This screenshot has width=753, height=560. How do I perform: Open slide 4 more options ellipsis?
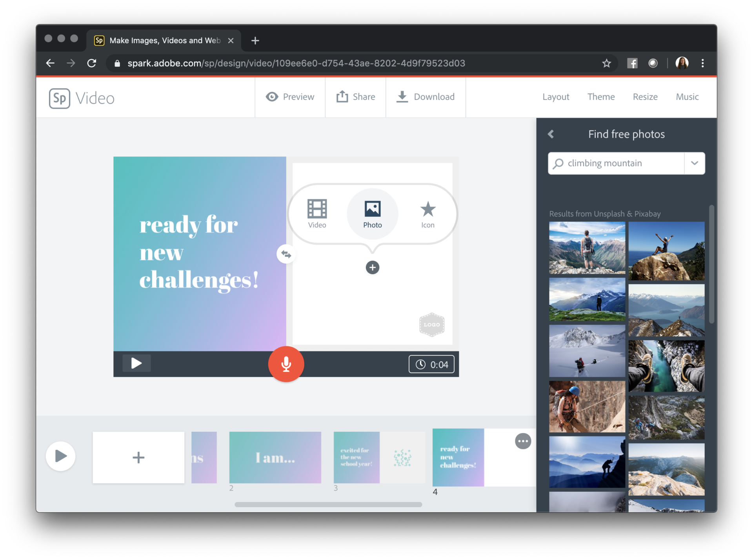coord(523,441)
